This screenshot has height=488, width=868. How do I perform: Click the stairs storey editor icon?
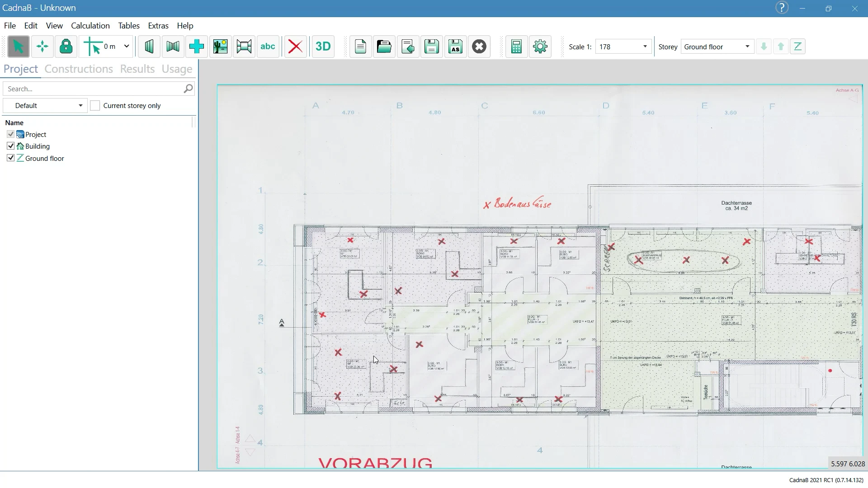(x=798, y=47)
